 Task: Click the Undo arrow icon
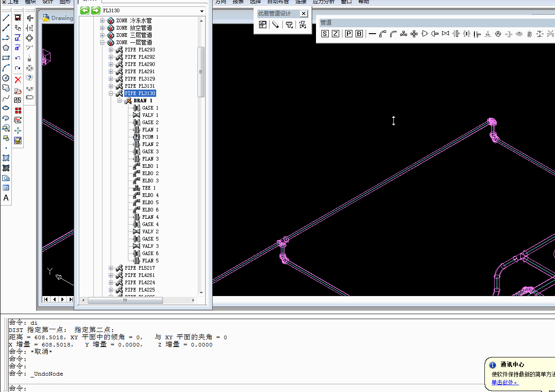click(18, 58)
